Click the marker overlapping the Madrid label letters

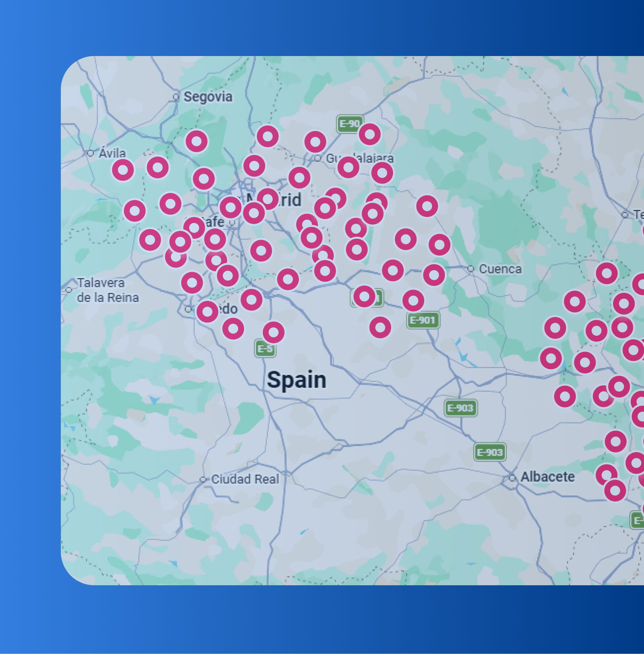pyautogui.click(x=268, y=199)
